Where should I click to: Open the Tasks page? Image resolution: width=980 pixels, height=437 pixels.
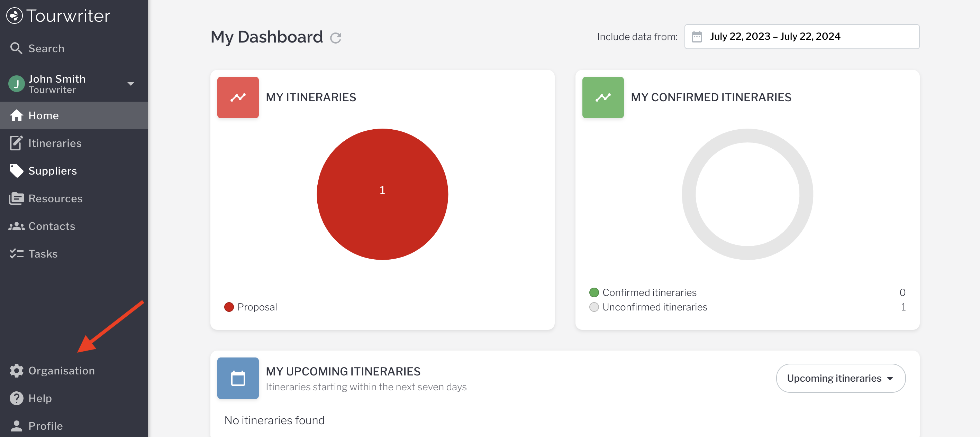[x=43, y=254]
